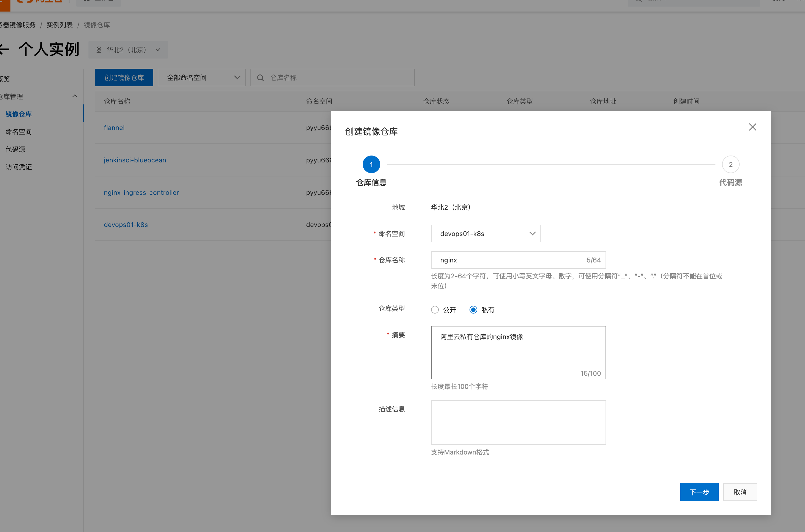Close the create repository dialog

[753, 127]
